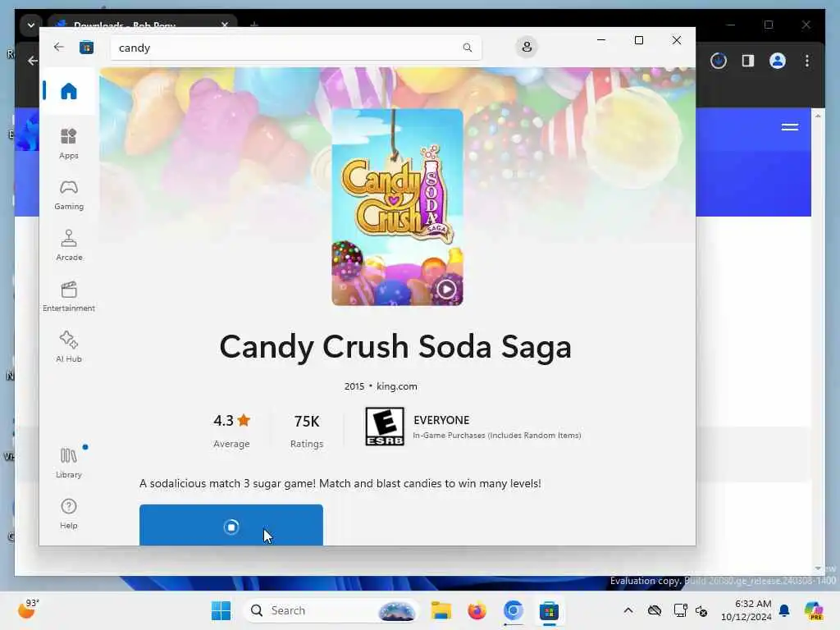Click the taskbar Search box
Viewport: 840px width, 630px height.
pos(331,610)
